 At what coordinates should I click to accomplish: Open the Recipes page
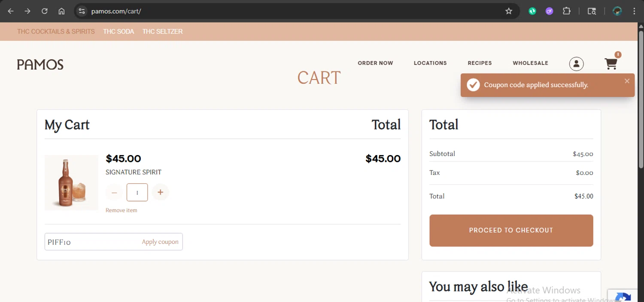(480, 63)
